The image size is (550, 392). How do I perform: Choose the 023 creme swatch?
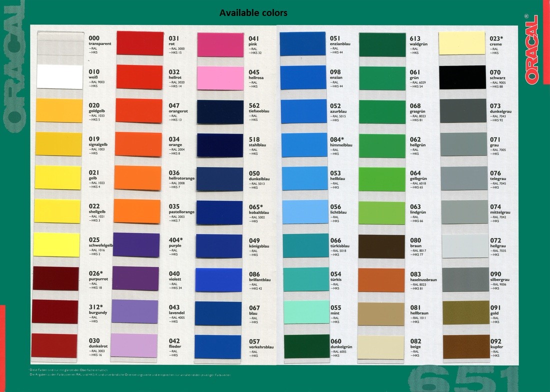(x=462, y=43)
